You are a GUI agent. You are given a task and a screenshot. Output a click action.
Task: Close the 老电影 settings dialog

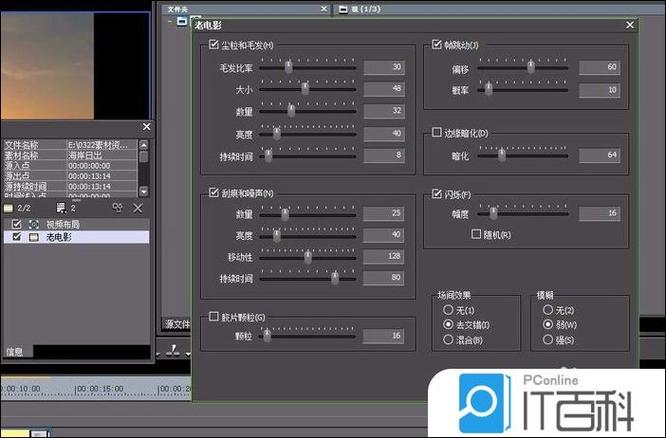tap(630, 25)
